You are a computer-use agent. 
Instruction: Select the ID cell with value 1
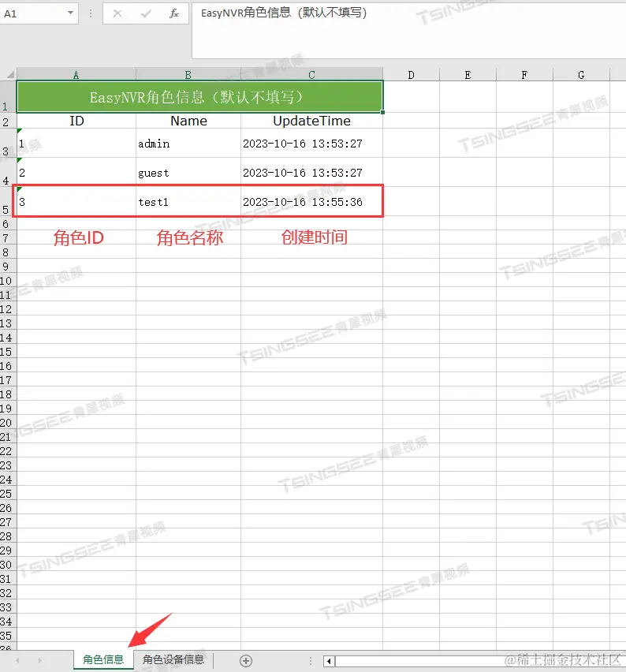(x=76, y=143)
